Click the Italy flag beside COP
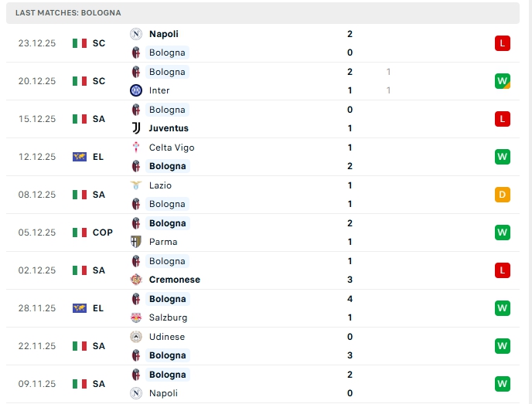Image resolution: width=532 pixels, height=404 pixels. pyautogui.click(x=80, y=233)
